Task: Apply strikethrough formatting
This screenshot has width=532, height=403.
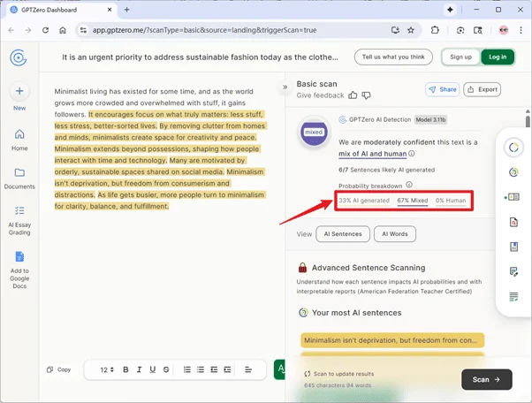Action: point(166,369)
